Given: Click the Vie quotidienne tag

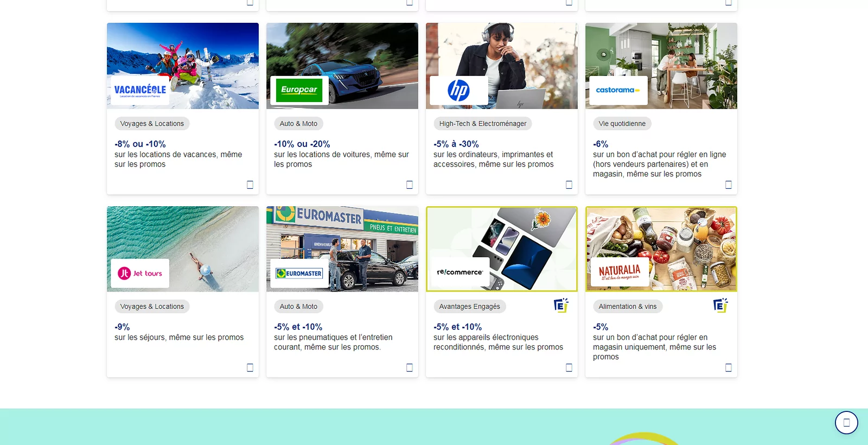Looking at the screenshot, I should 622,124.
